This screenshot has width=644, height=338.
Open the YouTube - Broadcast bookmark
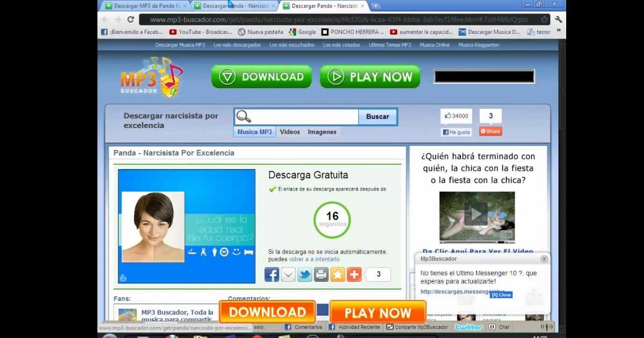(201, 32)
